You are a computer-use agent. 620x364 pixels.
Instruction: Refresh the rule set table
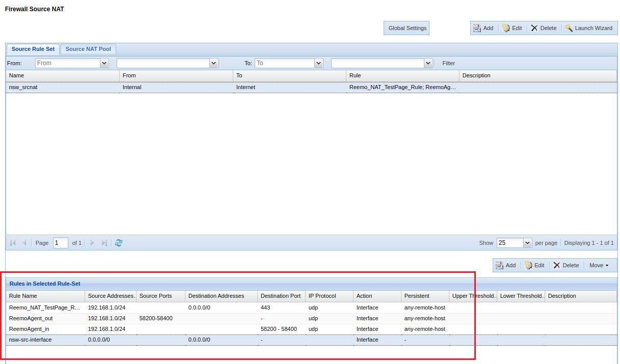click(119, 243)
